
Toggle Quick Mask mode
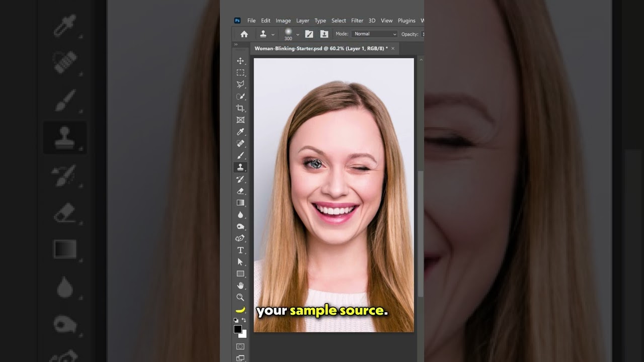[240, 346]
